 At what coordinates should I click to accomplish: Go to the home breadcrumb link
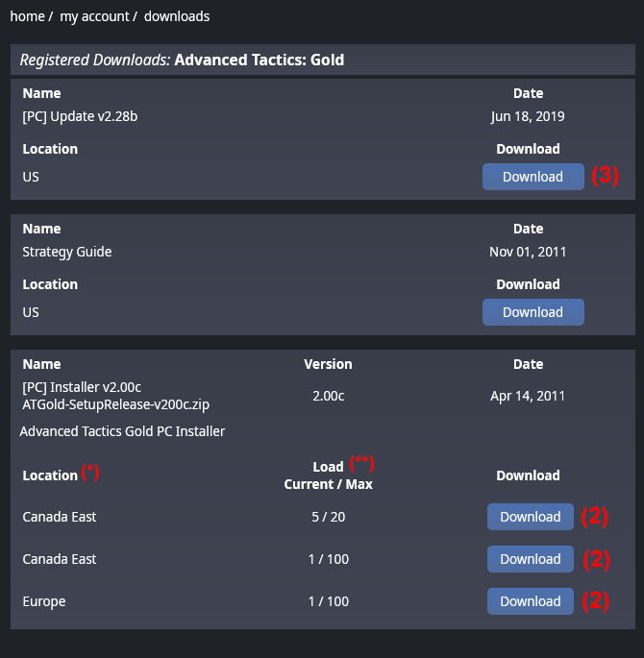[28, 16]
